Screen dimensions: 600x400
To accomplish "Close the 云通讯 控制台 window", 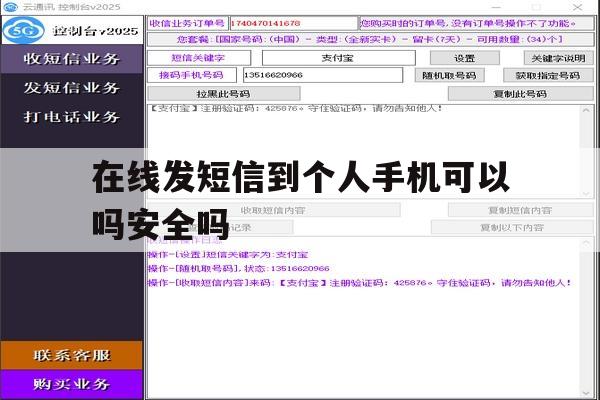I will coord(577,7).
